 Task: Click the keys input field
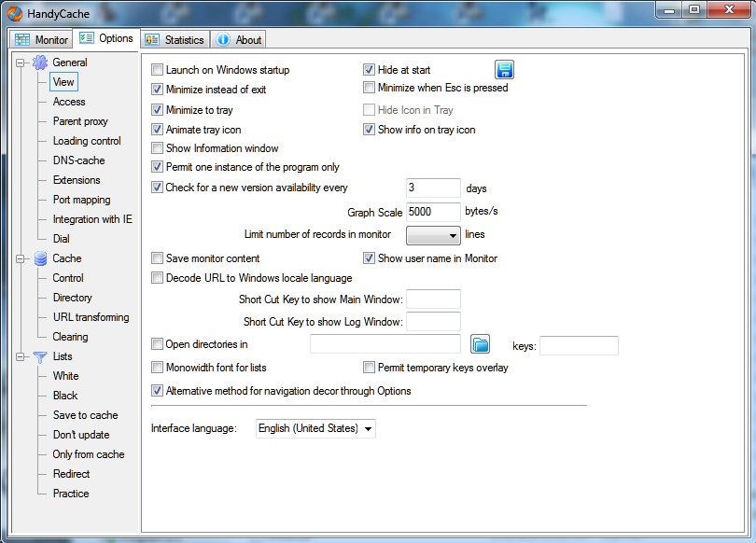(x=579, y=345)
